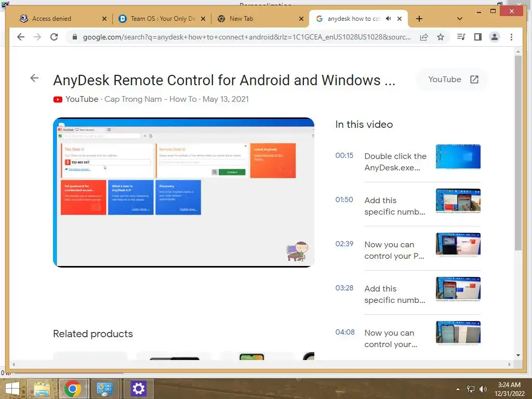The height and width of the screenshot is (399, 532).
Task: Close the New Tab tab
Action: tap(301, 19)
